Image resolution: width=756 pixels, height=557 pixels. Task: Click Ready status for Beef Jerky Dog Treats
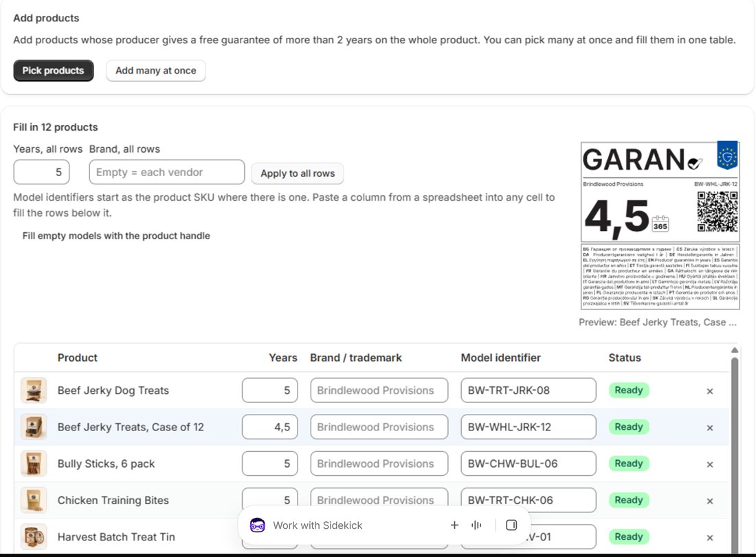point(629,390)
